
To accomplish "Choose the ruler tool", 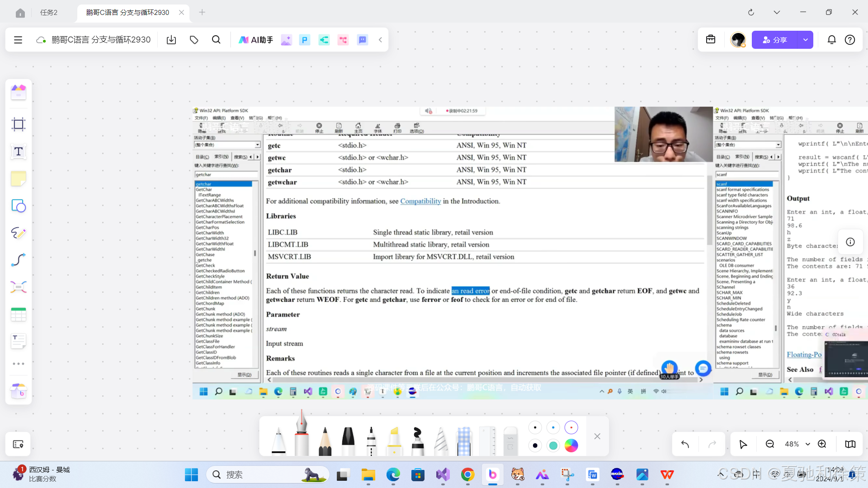I will point(487,441).
